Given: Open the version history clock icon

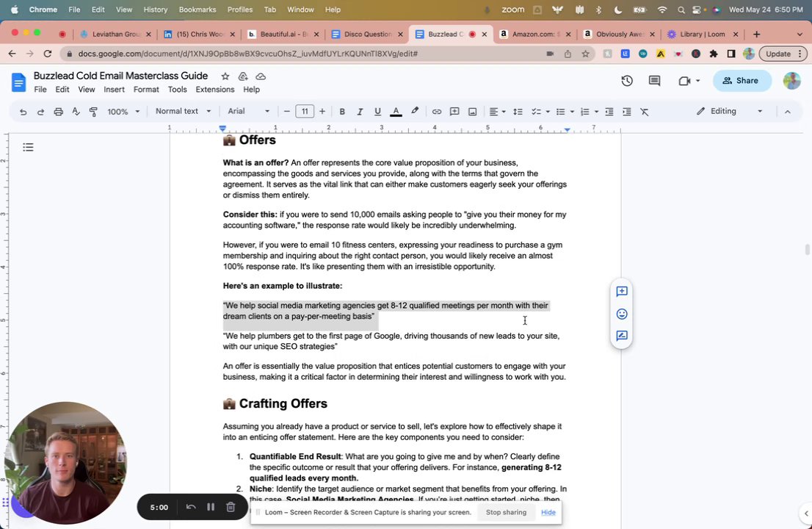Looking at the screenshot, I should click(627, 81).
